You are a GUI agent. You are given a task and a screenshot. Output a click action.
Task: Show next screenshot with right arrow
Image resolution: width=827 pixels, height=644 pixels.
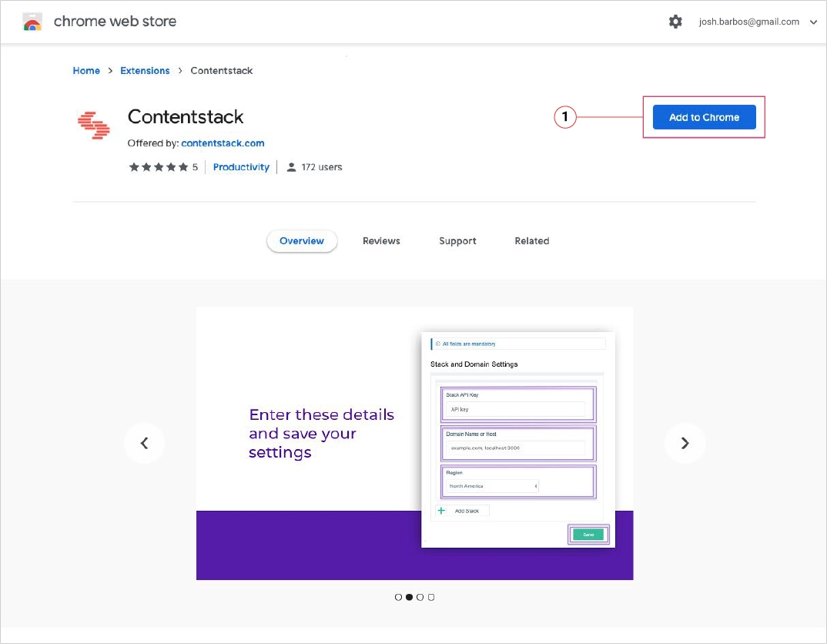tap(685, 443)
